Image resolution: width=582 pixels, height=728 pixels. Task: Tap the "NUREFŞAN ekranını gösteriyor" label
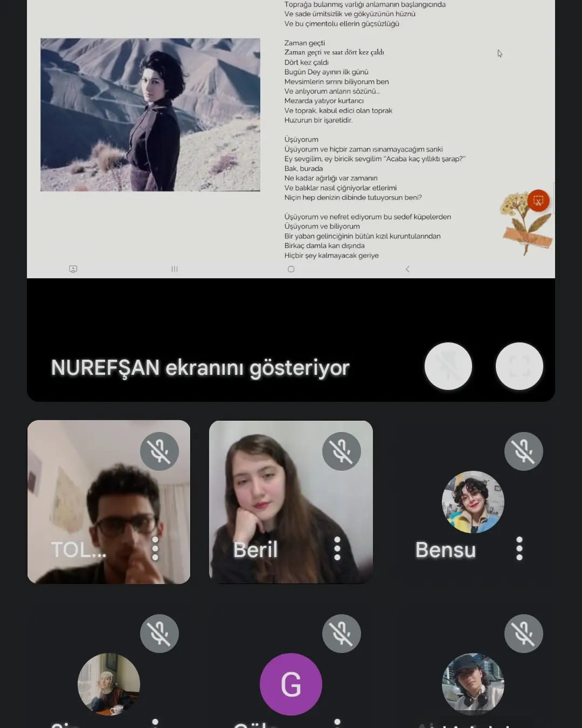pyautogui.click(x=200, y=368)
